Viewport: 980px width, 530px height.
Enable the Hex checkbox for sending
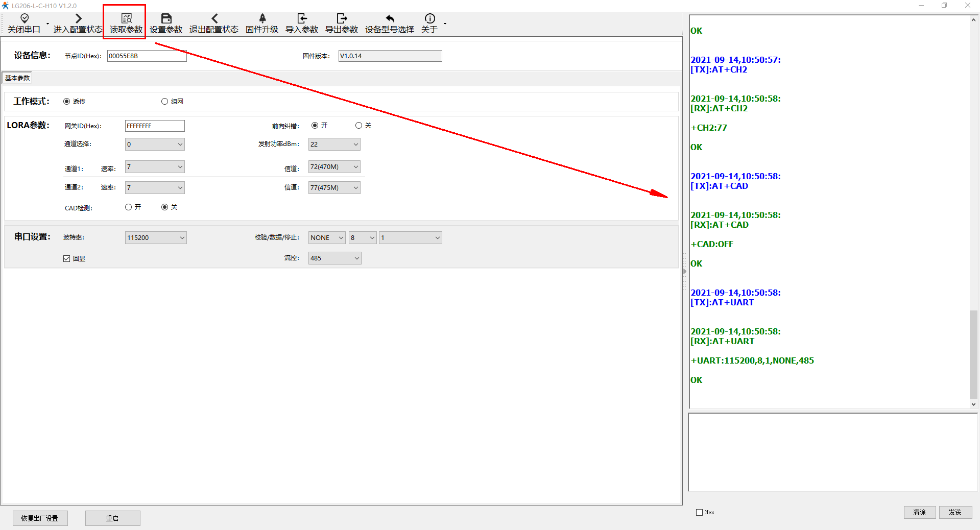700,513
